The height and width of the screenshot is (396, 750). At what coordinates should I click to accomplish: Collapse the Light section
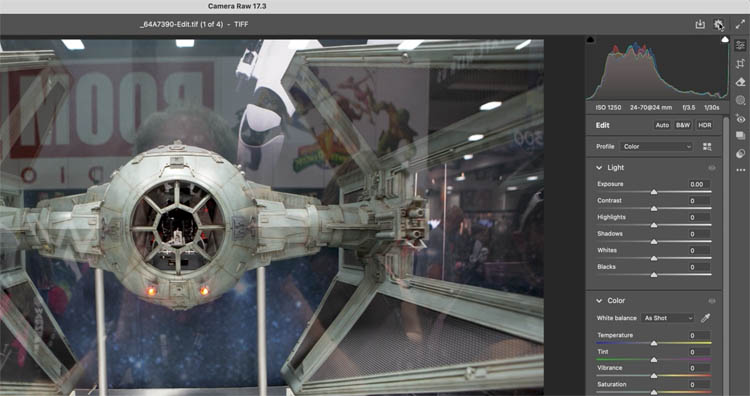pos(599,168)
